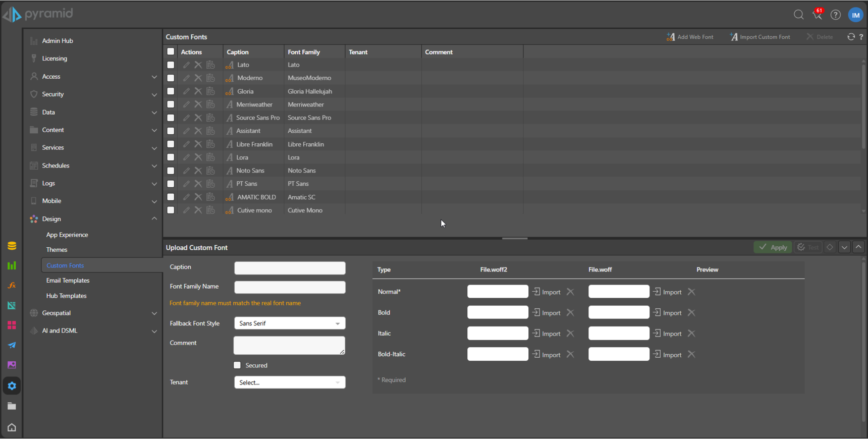
Task: Import the Bold-Italic woff file
Action: (x=668, y=355)
